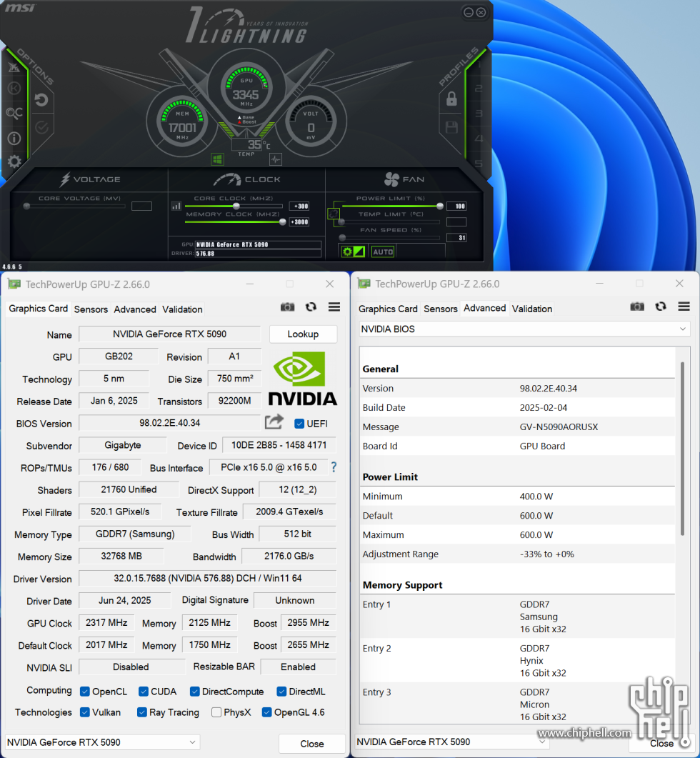Click the Memory Clock slider handle
The height and width of the screenshot is (758, 700).
click(x=282, y=222)
